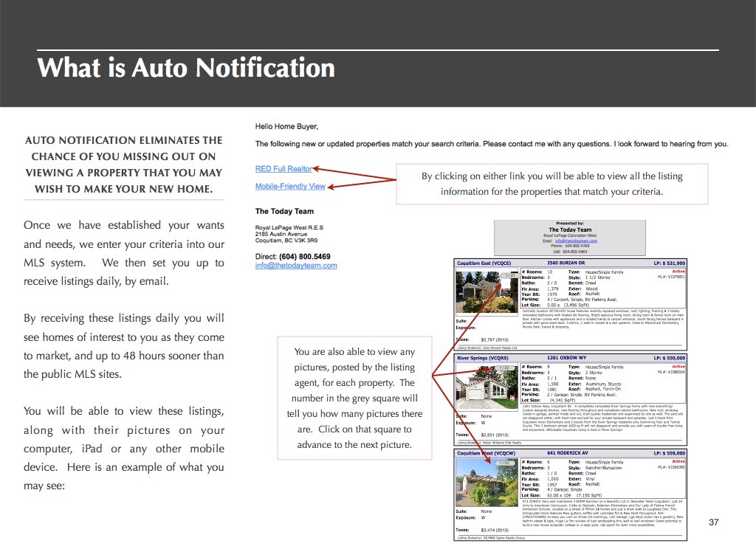
Task: Advance photos using Roderick Av grey counter
Action: [x=507, y=462]
